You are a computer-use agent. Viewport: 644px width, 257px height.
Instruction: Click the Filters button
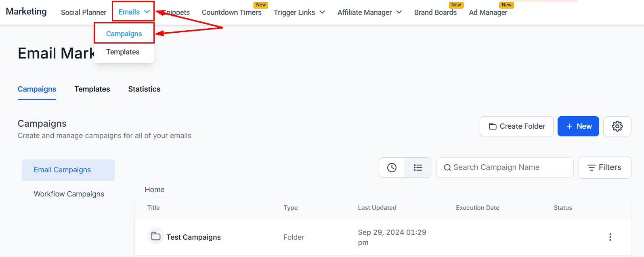click(x=604, y=167)
